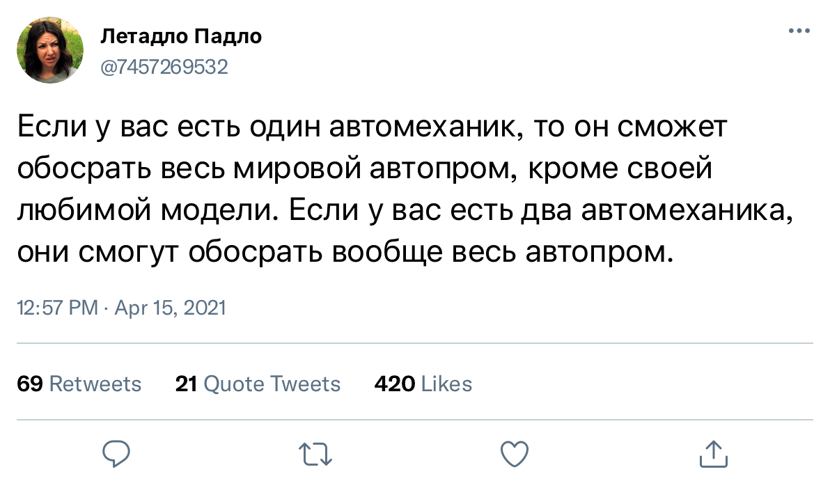
Task: View the 69 Retweets list
Action: coord(79,384)
